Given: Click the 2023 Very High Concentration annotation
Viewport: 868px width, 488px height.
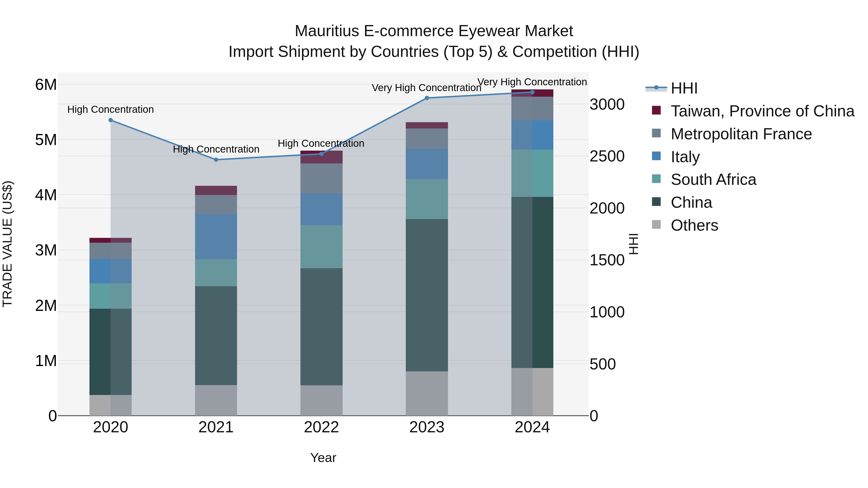Looking at the screenshot, I should click(x=427, y=87).
